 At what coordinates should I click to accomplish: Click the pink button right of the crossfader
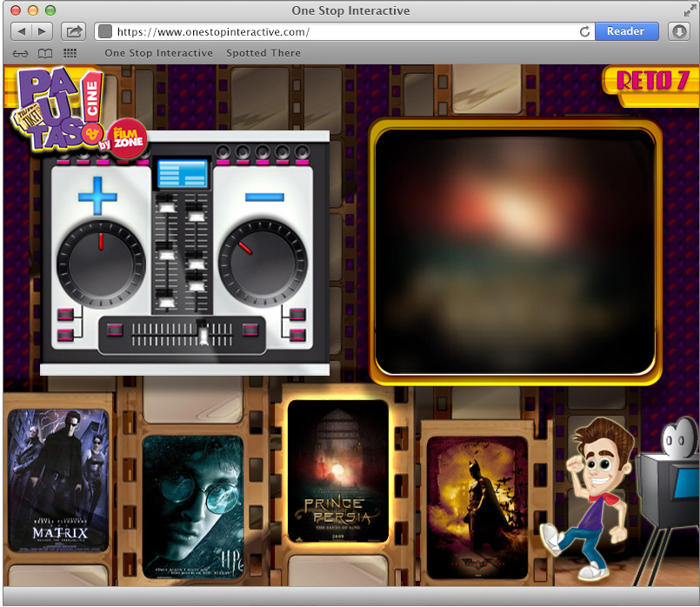click(x=250, y=330)
